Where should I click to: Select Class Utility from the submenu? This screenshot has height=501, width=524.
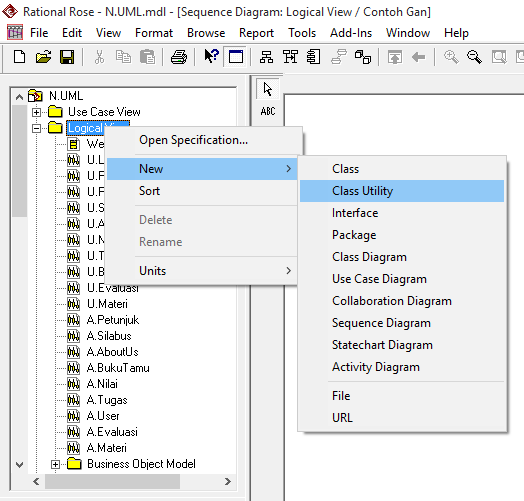tap(402, 191)
